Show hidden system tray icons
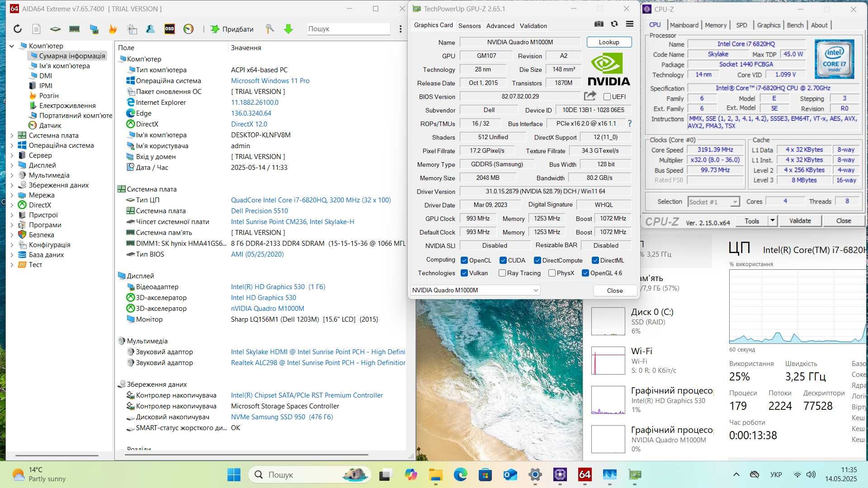The width and height of the screenshot is (868, 488). 736,474
